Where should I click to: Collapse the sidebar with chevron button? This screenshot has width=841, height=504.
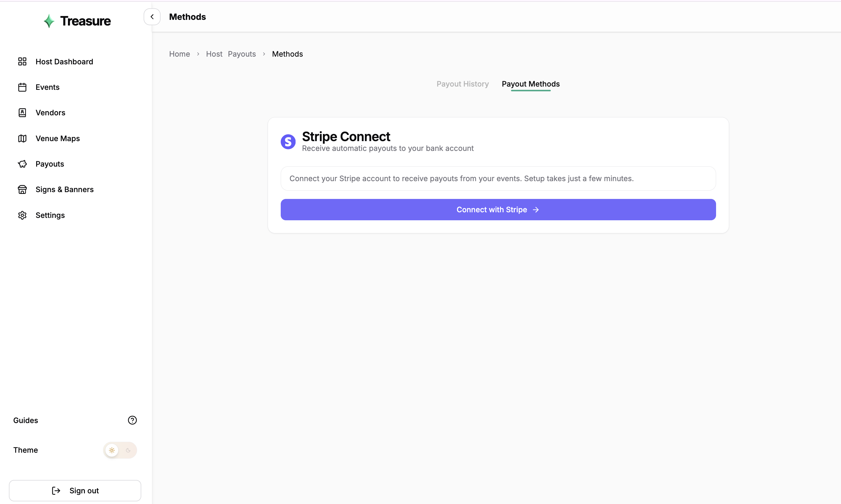click(152, 17)
